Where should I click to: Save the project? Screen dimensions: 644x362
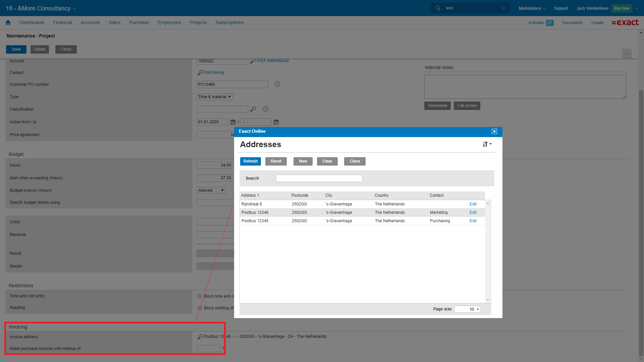16,49
